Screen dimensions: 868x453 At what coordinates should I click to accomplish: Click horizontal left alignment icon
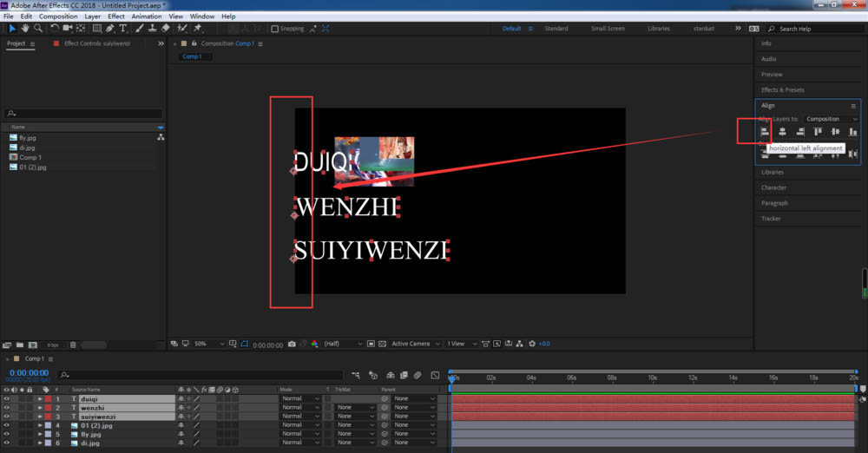(765, 132)
